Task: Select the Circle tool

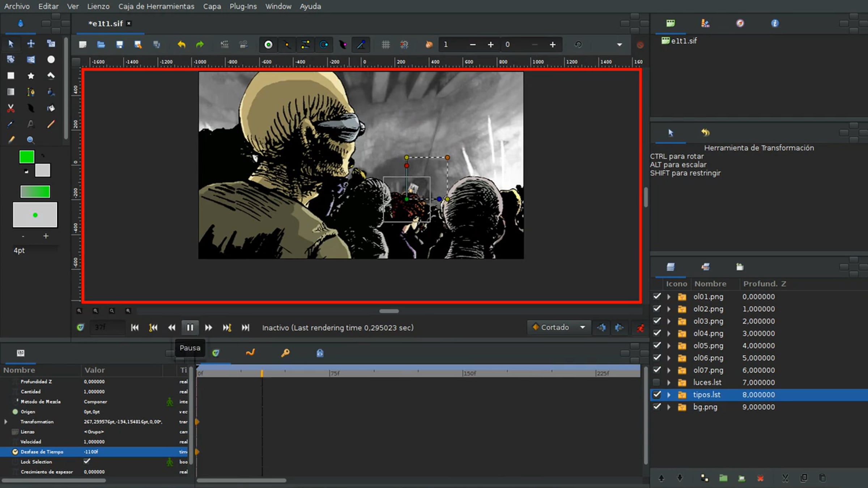Action: tap(51, 60)
